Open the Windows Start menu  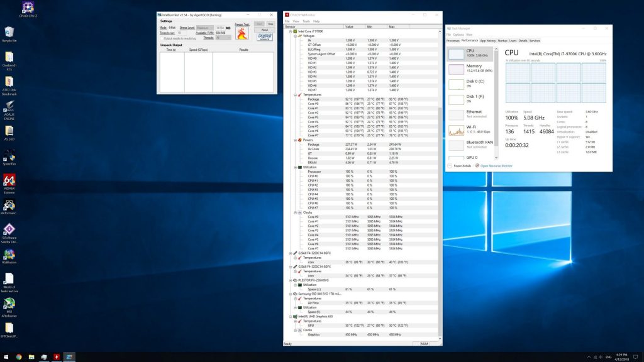point(6,357)
